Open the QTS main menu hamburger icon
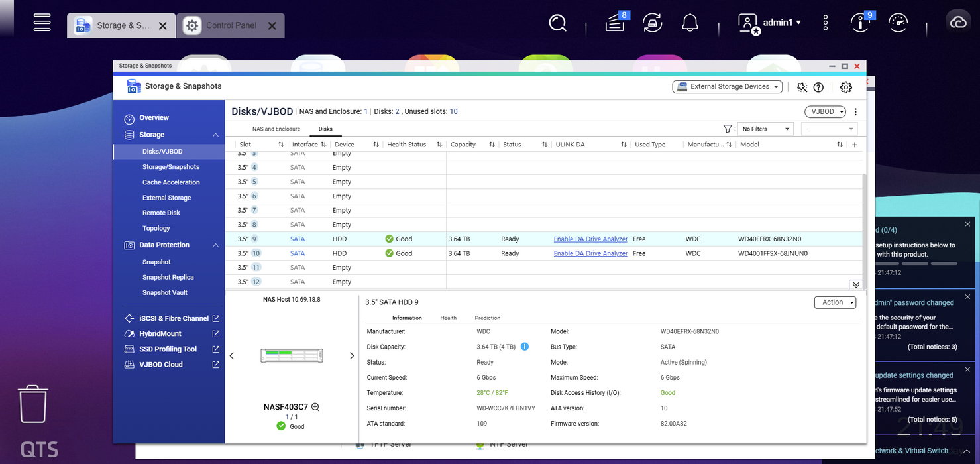 pos(42,23)
